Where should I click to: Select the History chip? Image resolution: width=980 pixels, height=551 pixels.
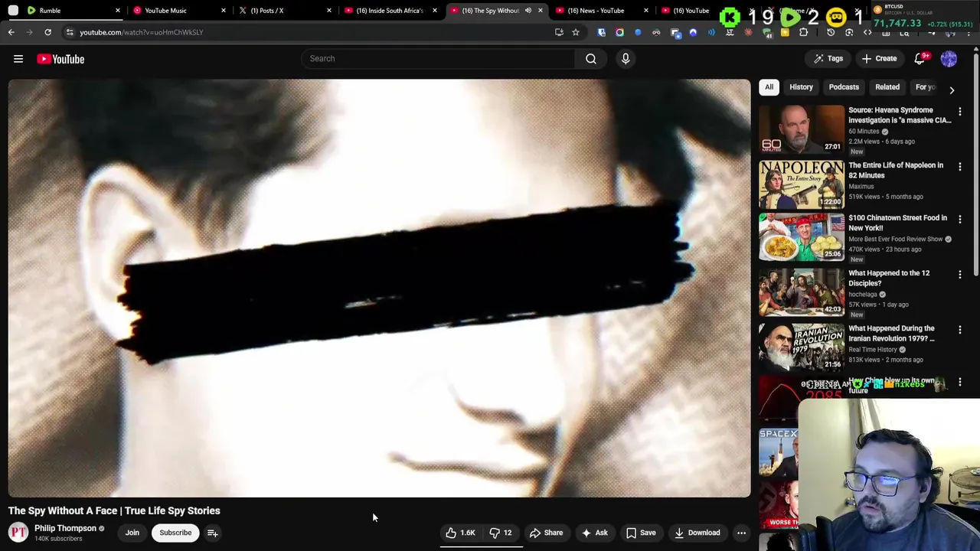pos(801,87)
